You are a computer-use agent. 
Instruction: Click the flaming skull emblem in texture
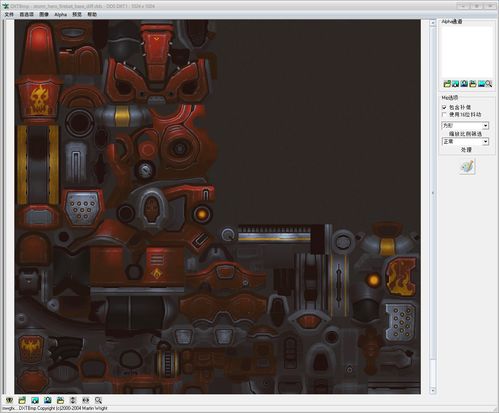coord(39,100)
